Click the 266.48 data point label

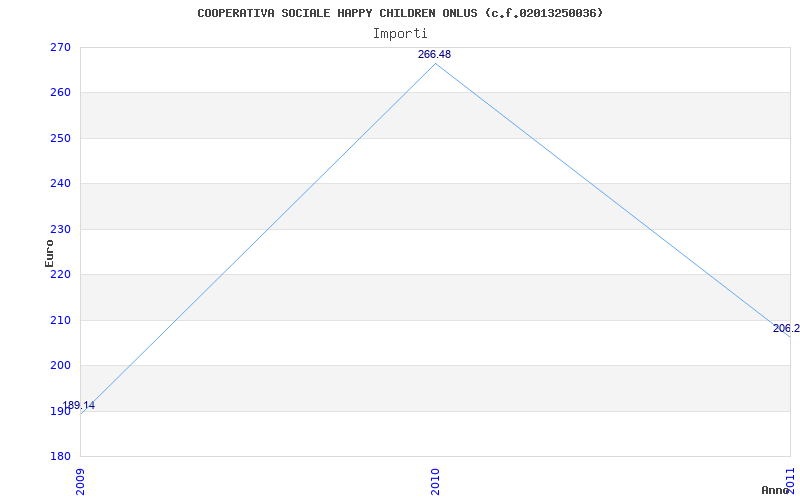pyautogui.click(x=435, y=55)
